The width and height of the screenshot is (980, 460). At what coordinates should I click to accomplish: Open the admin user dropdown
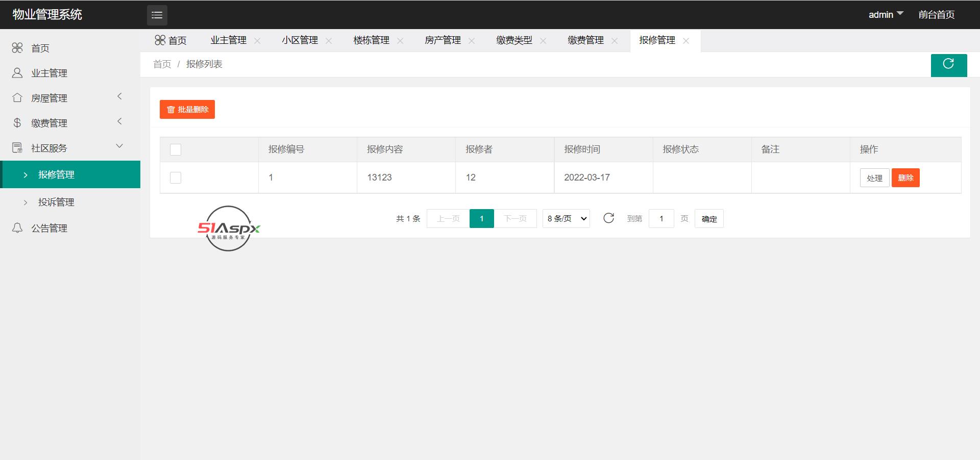click(886, 15)
